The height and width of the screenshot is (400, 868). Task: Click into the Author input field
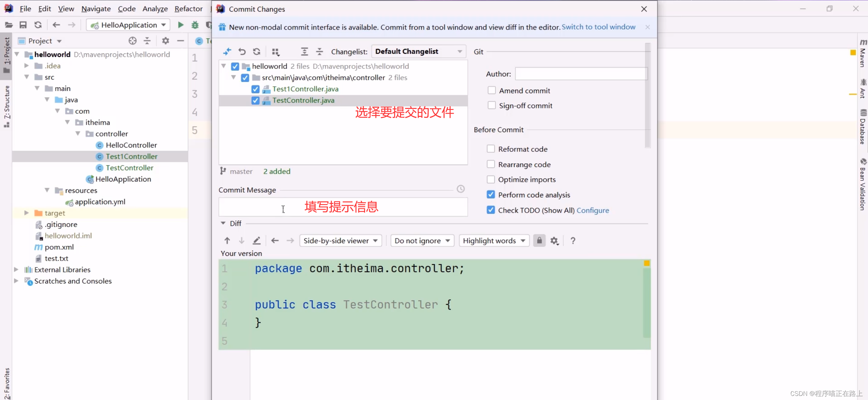(x=581, y=74)
